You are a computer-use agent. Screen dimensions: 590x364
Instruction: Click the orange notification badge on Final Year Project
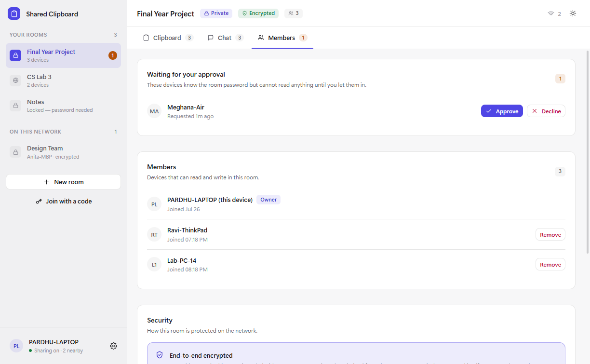tap(113, 55)
